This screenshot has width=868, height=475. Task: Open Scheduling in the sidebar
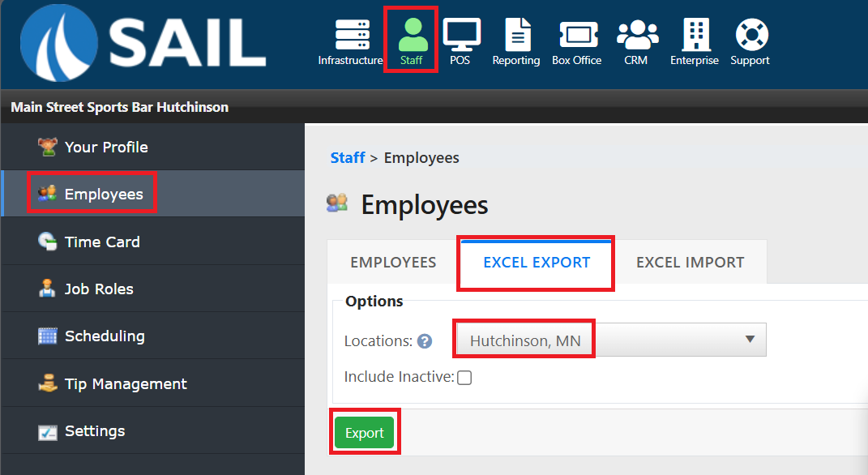pyautogui.click(x=105, y=336)
